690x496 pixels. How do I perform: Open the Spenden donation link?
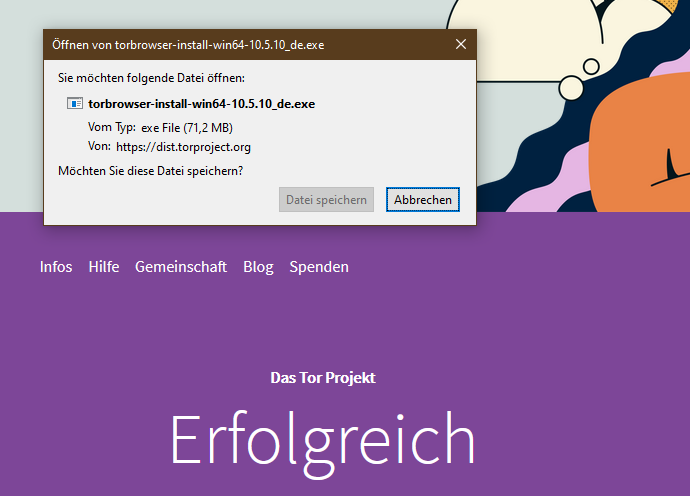click(x=319, y=267)
